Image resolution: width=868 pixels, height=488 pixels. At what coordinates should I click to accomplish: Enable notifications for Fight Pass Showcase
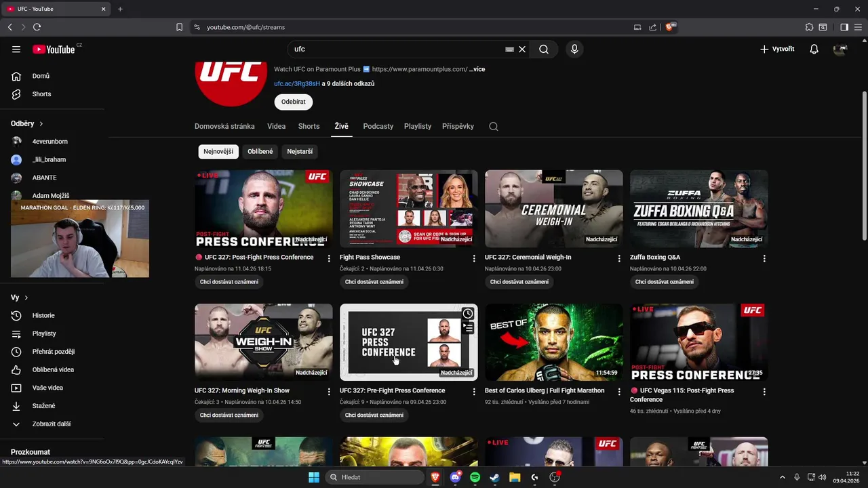374,282
